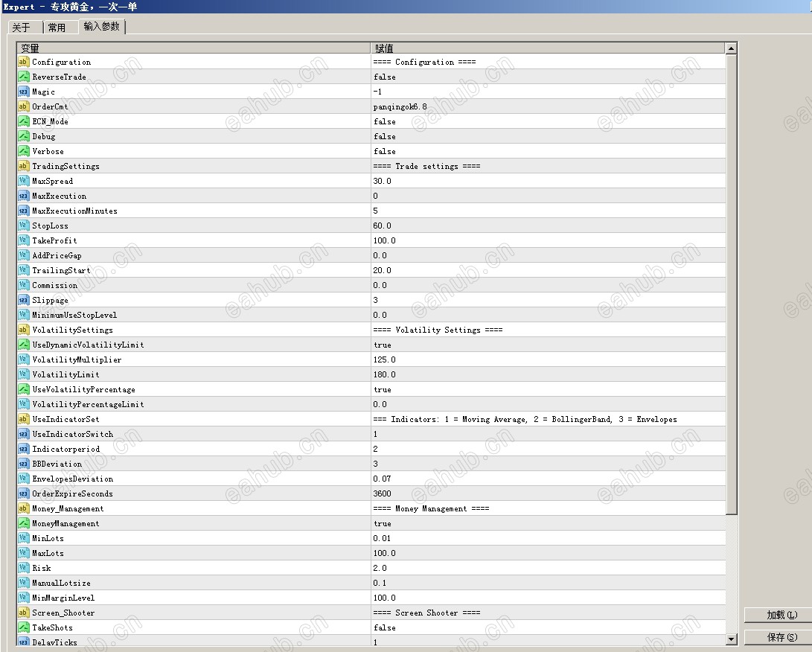Select the EnvelopesDeviation value 0.07
812x652 pixels.
pos(382,479)
